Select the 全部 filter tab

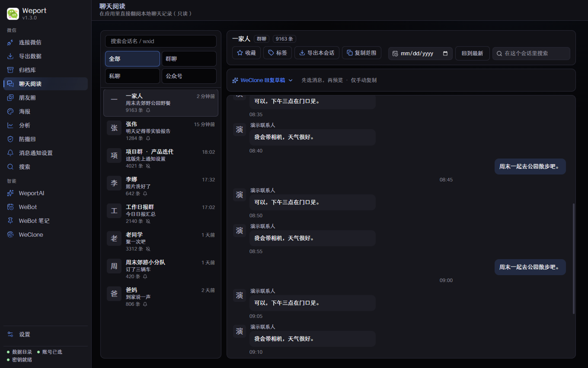point(133,59)
